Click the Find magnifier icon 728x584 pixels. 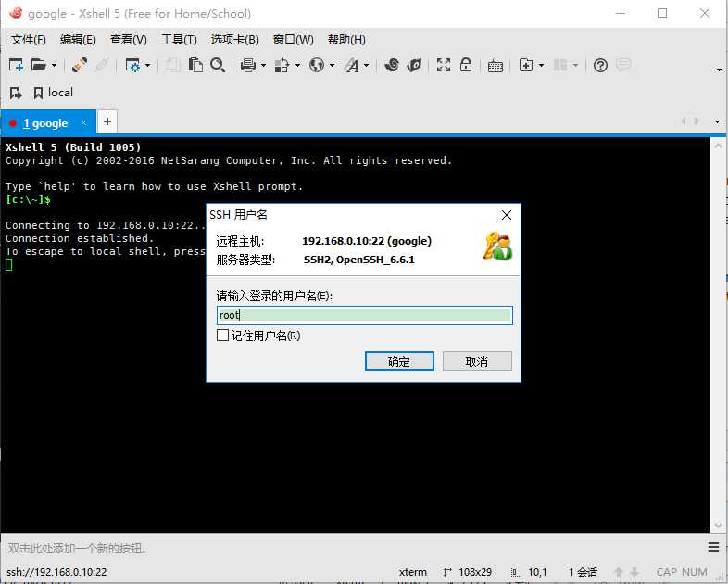218,65
